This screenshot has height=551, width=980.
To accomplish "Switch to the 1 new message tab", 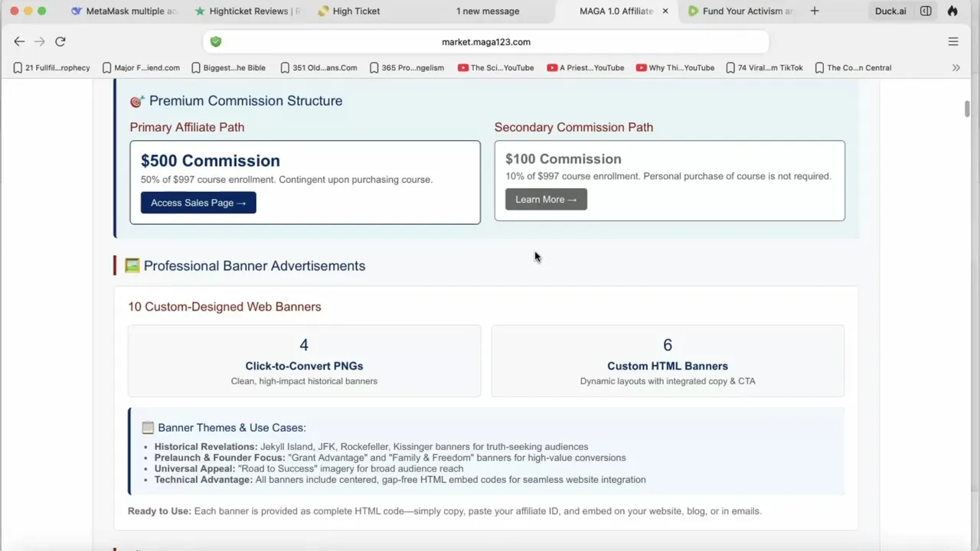I will [x=488, y=11].
